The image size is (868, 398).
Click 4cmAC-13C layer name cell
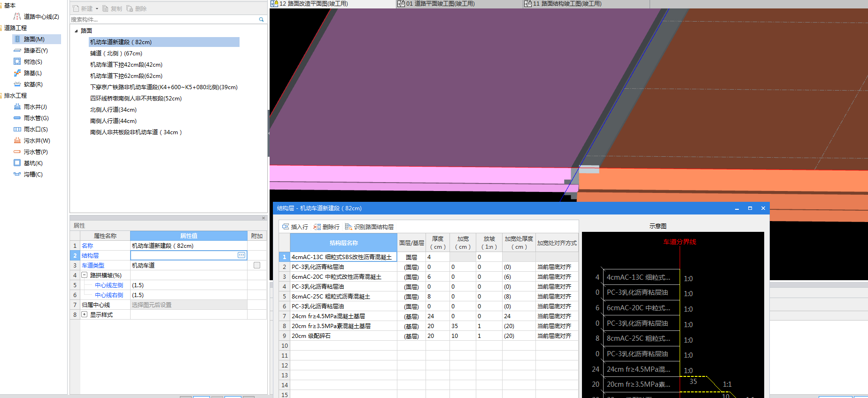pos(343,257)
